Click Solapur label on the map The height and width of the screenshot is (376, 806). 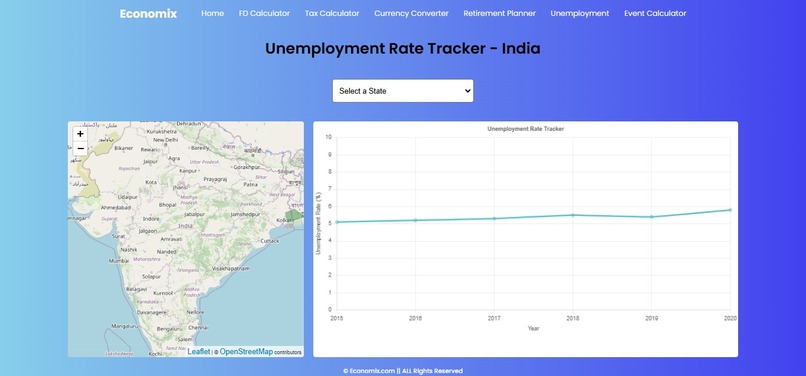coord(151,277)
